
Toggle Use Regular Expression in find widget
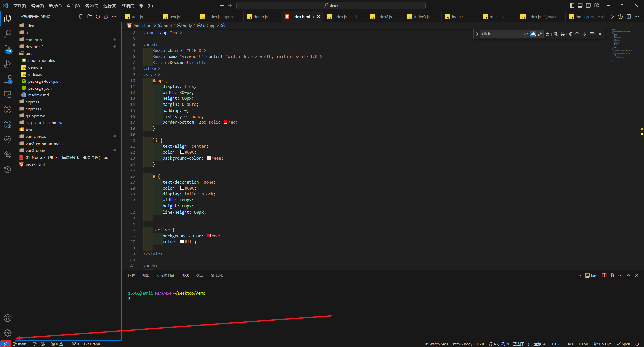tap(540, 34)
